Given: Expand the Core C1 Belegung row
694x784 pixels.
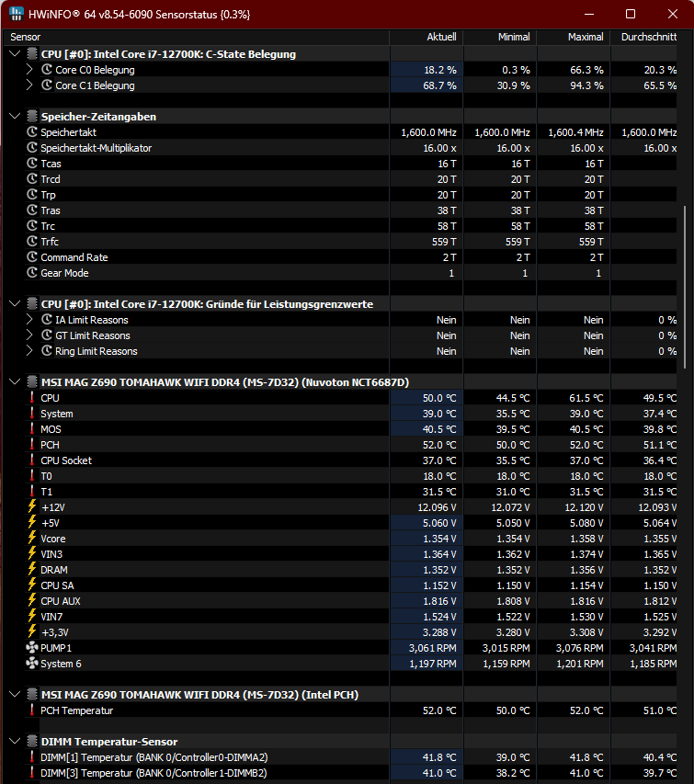Looking at the screenshot, I should point(29,85).
